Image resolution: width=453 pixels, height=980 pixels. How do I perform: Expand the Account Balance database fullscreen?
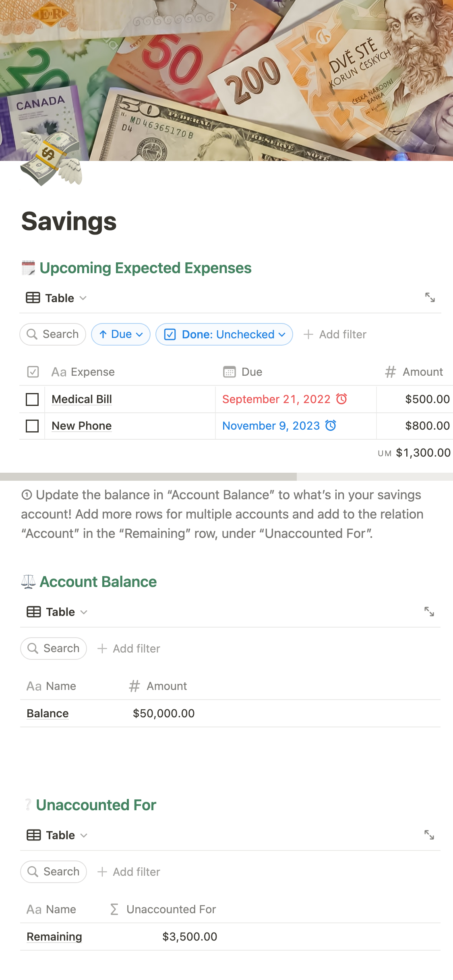click(429, 611)
